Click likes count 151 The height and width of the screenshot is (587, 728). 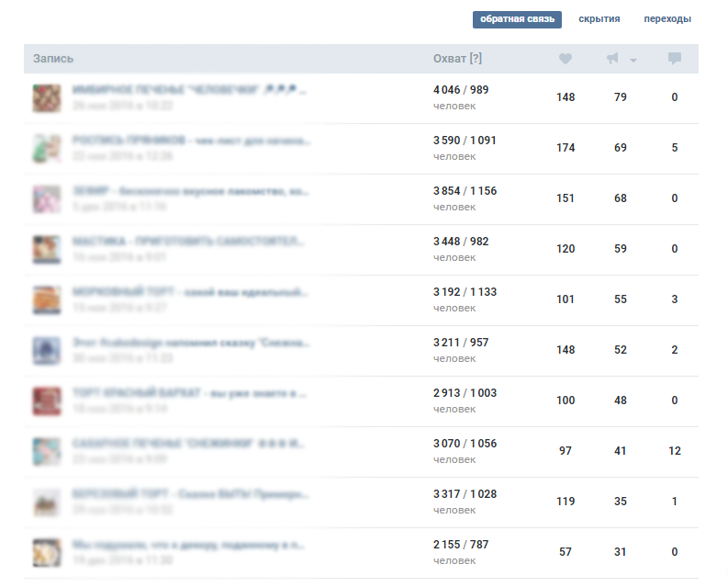(566, 198)
